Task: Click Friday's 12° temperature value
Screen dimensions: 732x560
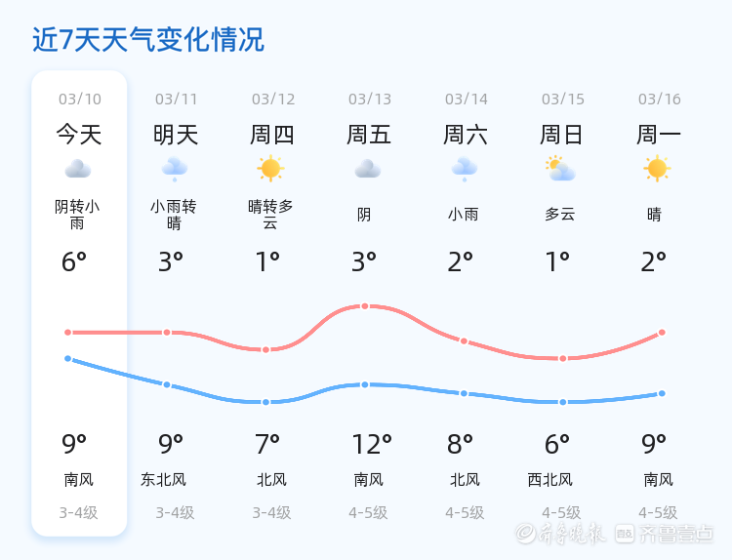Action: [x=372, y=445]
